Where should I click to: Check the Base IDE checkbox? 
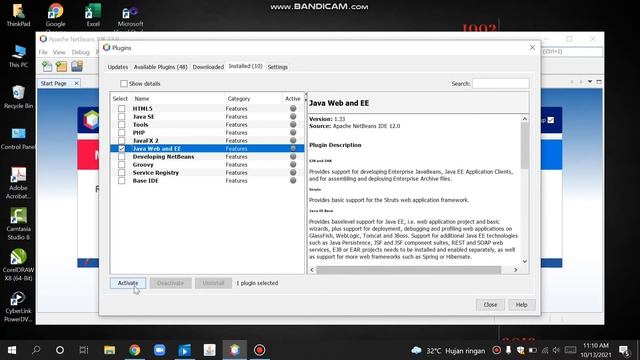pos(122,180)
